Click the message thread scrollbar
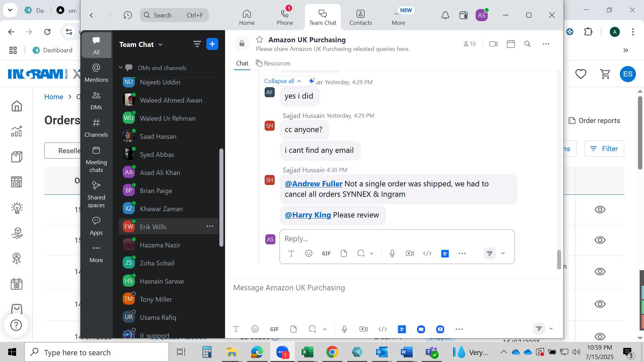This screenshot has width=644, height=362. 559,259
